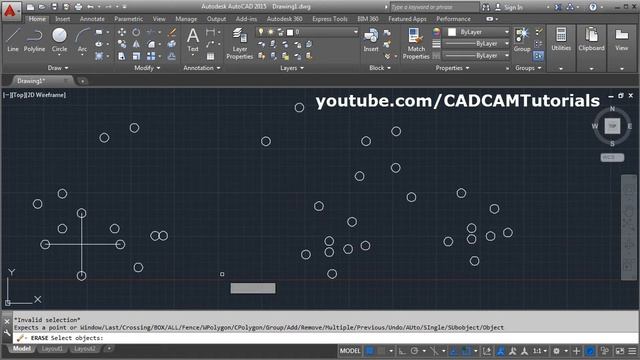Toggle ortho mode in status bar

tap(402, 351)
